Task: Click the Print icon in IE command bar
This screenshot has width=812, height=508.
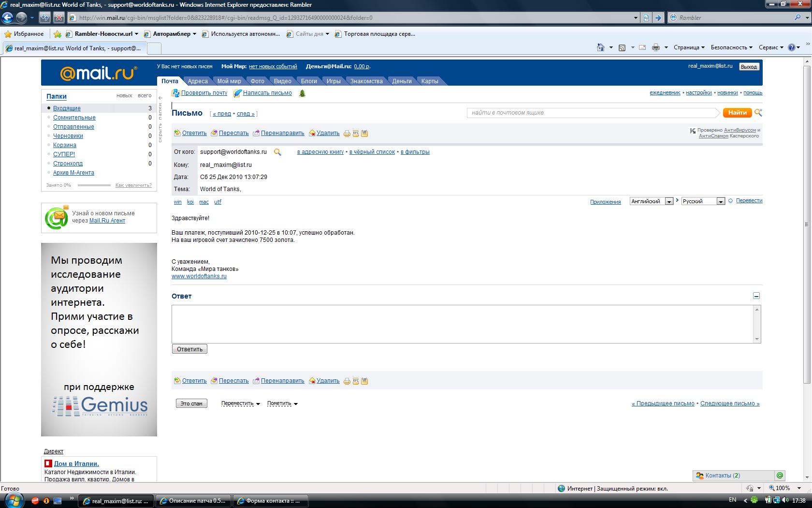Action: coord(656,47)
